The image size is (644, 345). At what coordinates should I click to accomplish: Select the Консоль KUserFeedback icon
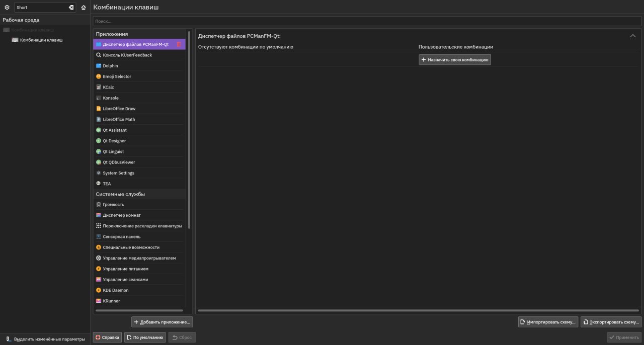point(99,55)
